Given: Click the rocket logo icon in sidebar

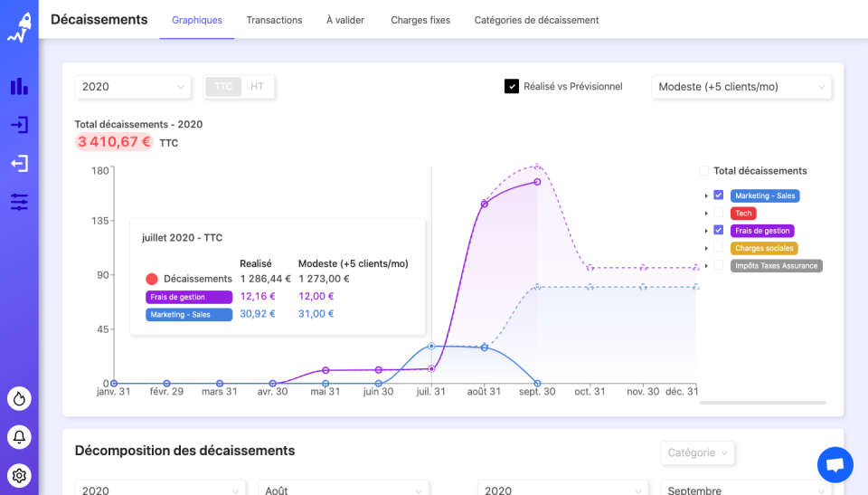Looking at the screenshot, I should coord(19,29).
